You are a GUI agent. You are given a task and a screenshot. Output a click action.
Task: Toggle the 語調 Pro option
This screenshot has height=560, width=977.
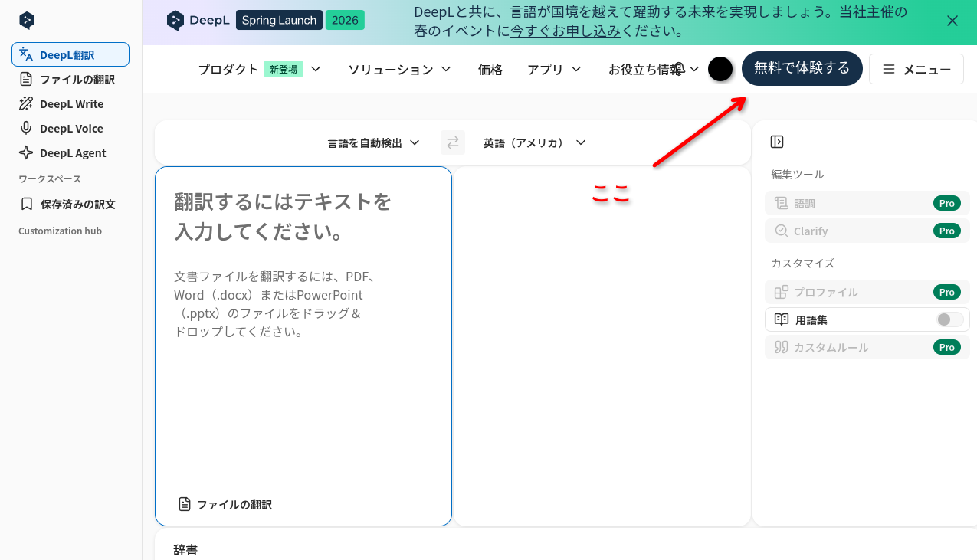867,203
